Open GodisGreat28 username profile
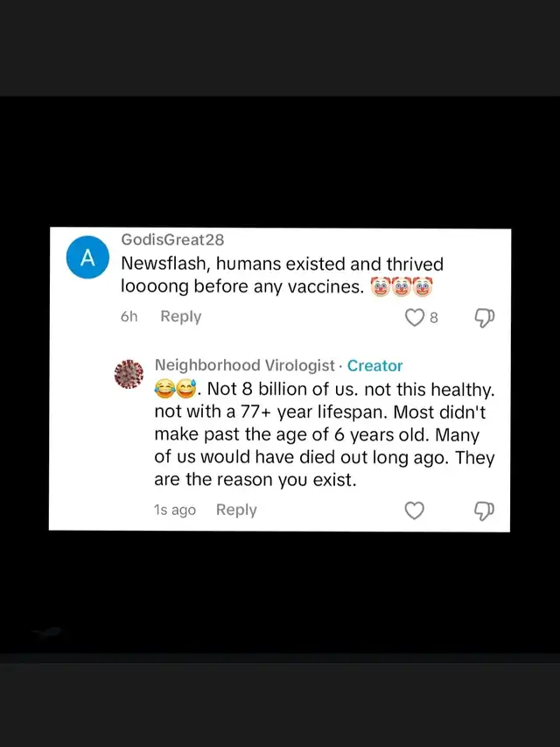Viewport: 560px width, 747px height. (x=172, y=240)
